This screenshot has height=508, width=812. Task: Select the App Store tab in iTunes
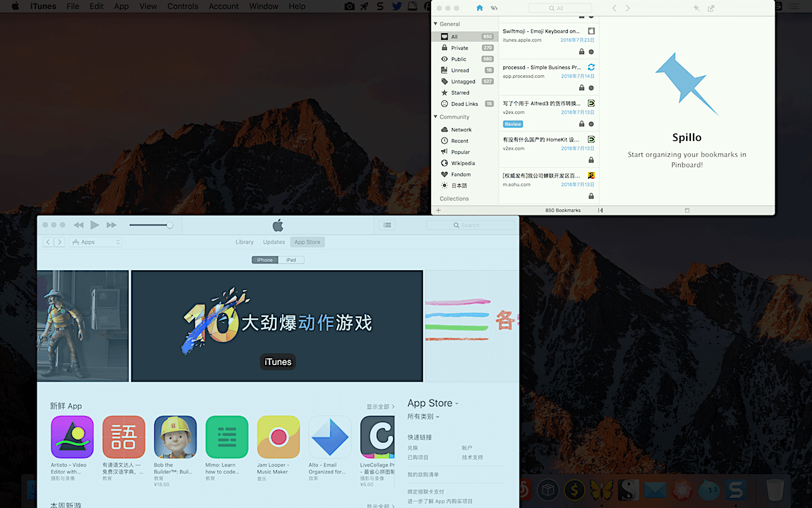pyautogui.click(x=307, y=242)
